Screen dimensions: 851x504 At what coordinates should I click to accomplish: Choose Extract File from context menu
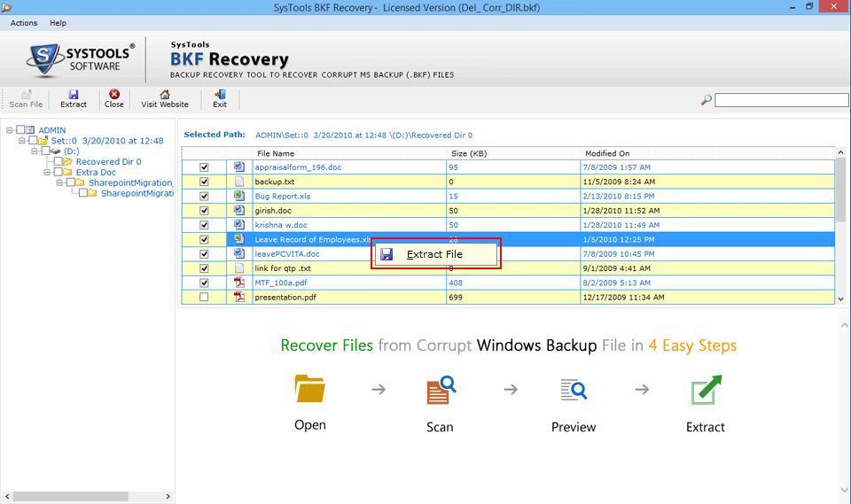tap(434, 254)
